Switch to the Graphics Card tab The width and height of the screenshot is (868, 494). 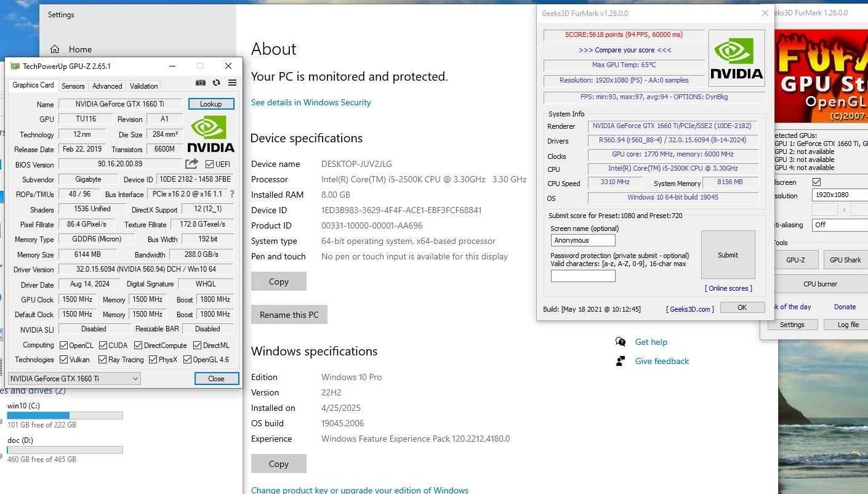pos(33,85)
